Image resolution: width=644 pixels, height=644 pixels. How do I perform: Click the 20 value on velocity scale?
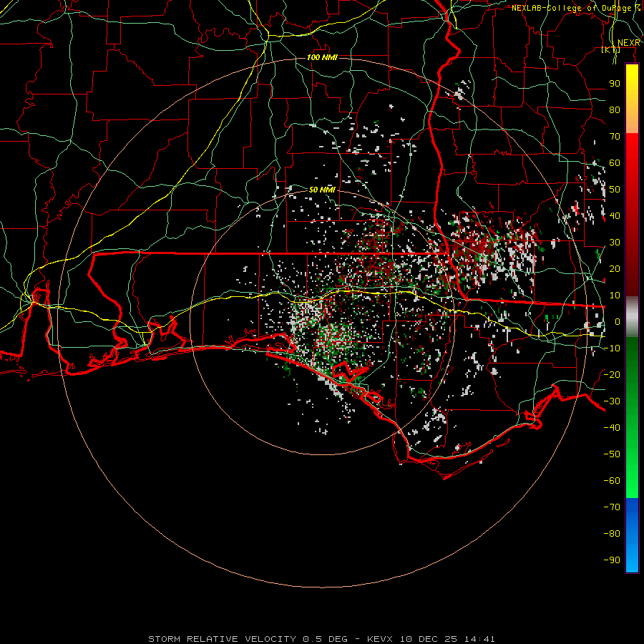coord(615,268)
